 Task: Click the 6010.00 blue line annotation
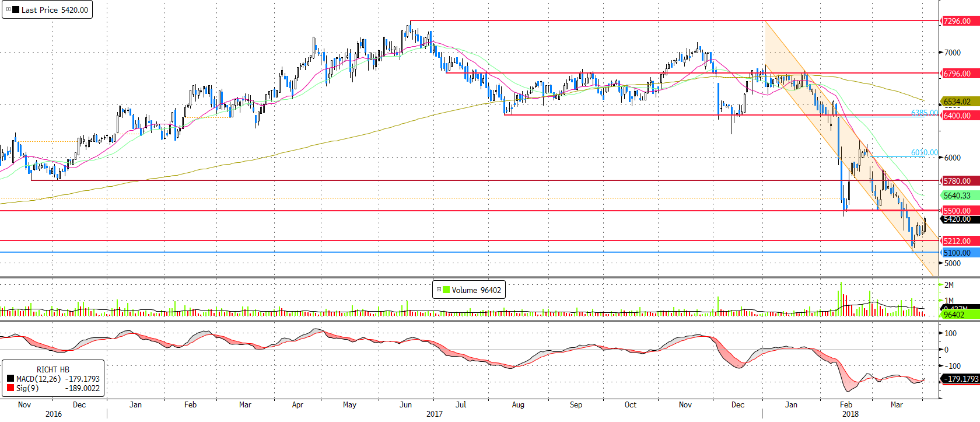tap(925, 152)
